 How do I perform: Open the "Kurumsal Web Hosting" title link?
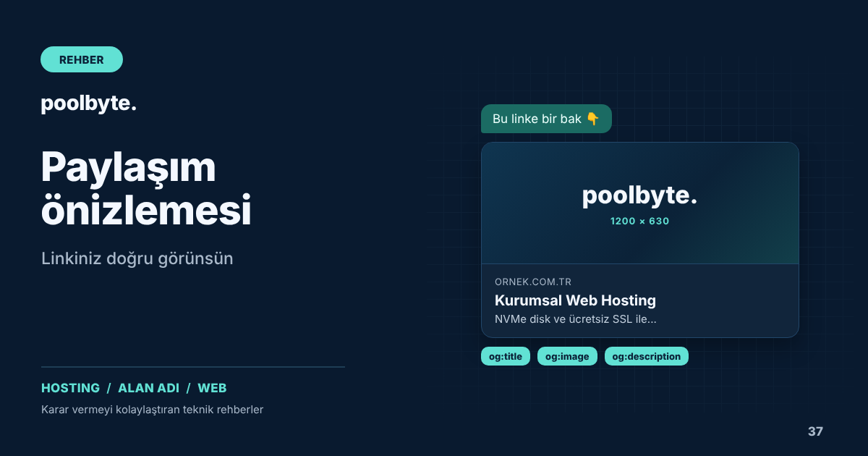point(575,300)
